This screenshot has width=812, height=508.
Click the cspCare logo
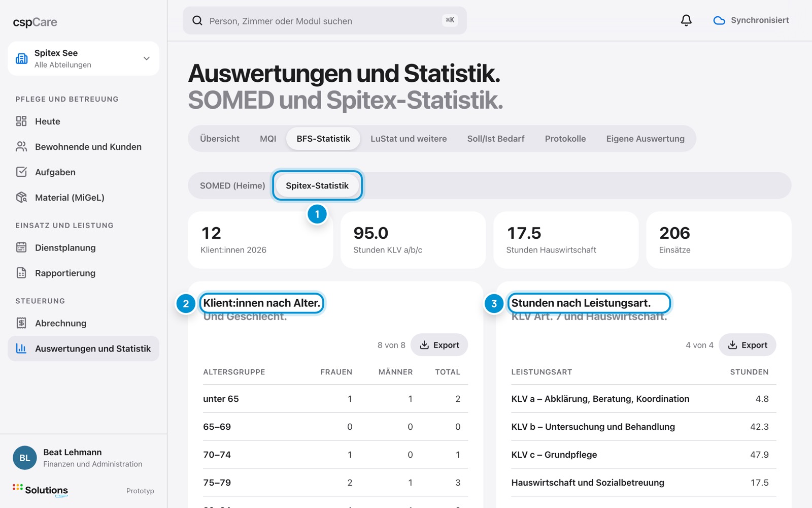[x=35, y=22]
